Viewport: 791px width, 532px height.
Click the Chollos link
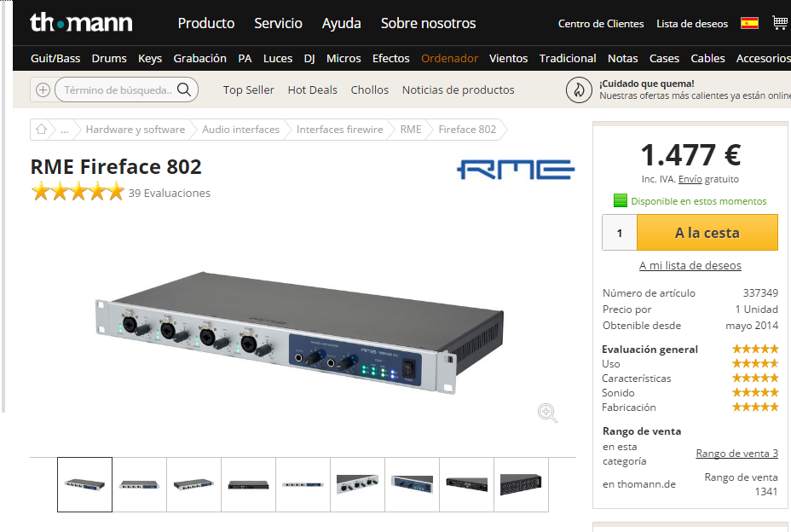(369, 90)
